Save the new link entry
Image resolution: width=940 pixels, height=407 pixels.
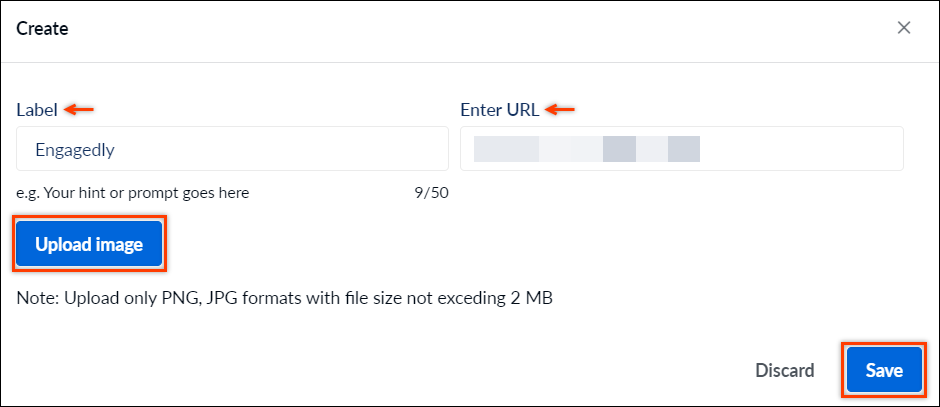pyautogui.click(x=884, y=370)
